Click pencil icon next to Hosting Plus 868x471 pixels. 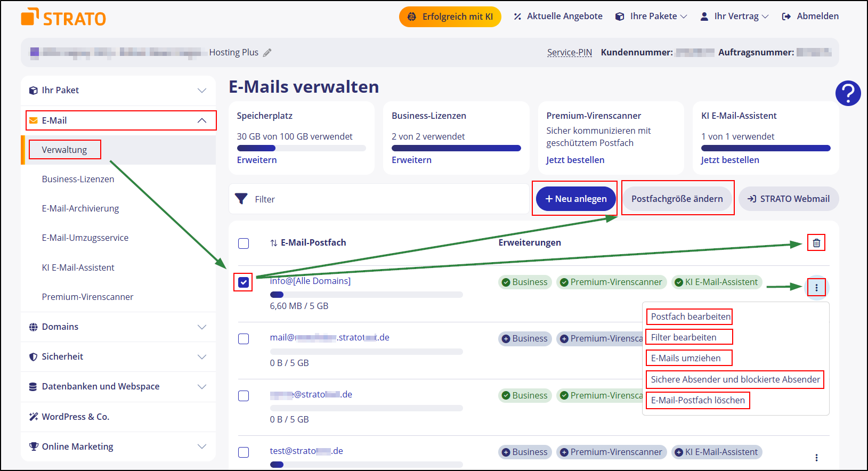click(267, 52)
